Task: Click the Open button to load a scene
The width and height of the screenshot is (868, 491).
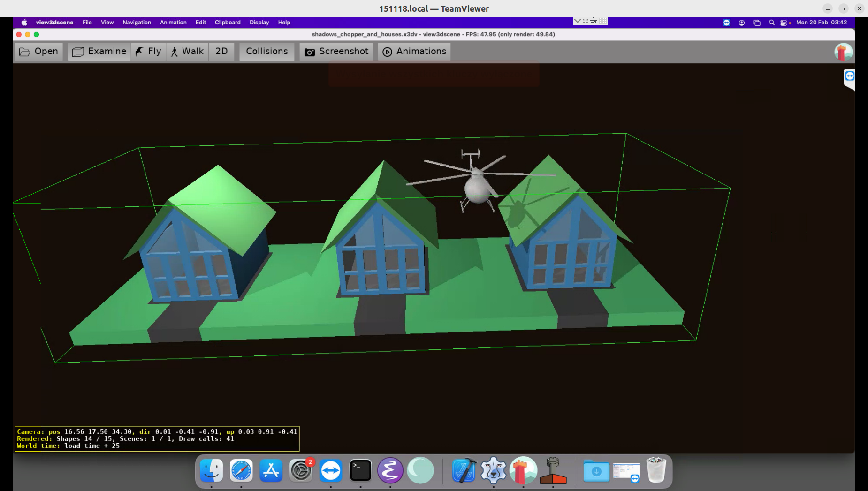Action: click(x=38, y=52)
